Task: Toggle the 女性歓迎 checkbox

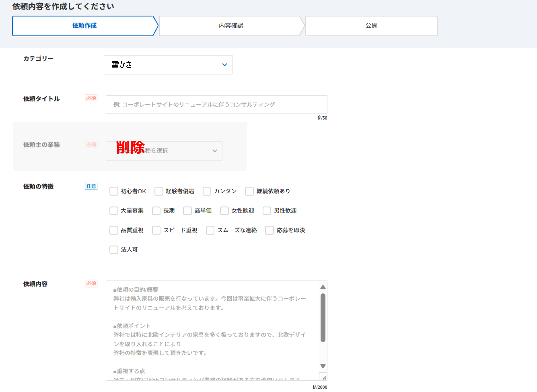Action: (x=224, y=210)
